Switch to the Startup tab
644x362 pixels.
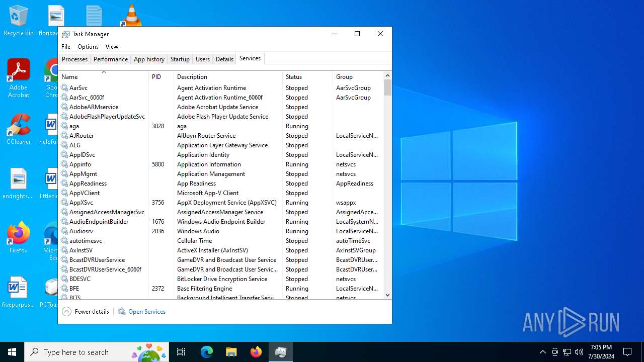click(180, 59)
